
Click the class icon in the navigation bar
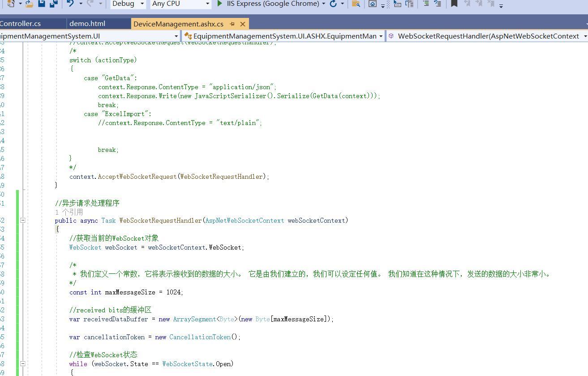coord(188,36)
